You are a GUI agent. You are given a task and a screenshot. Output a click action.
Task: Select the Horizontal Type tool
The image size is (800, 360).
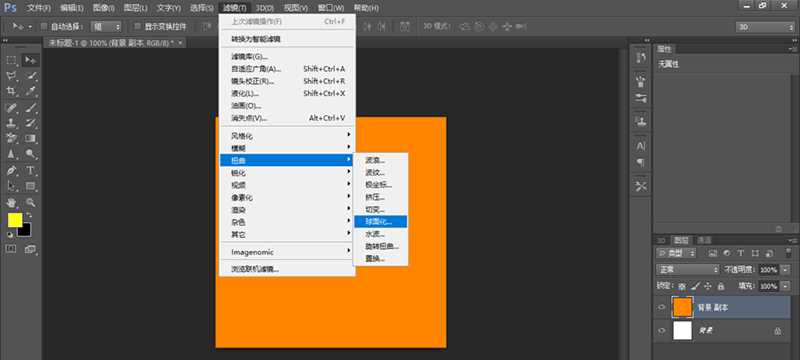tap(31, 170)
